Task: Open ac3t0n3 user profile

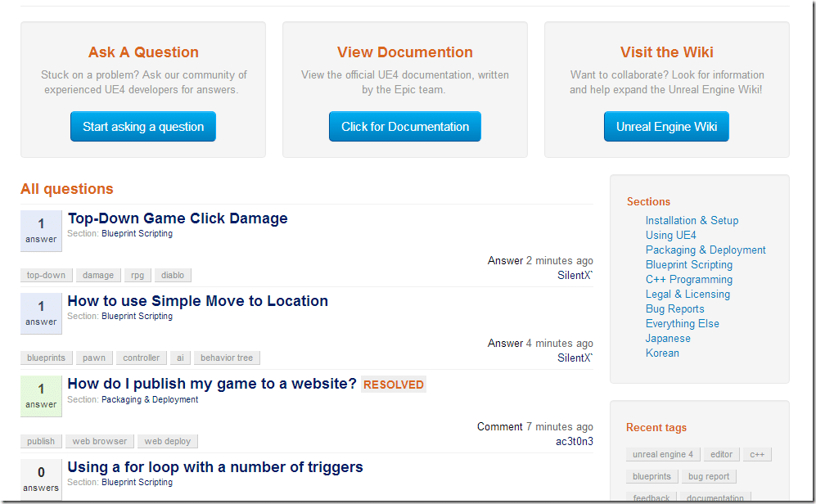Action: coord(575,442)
